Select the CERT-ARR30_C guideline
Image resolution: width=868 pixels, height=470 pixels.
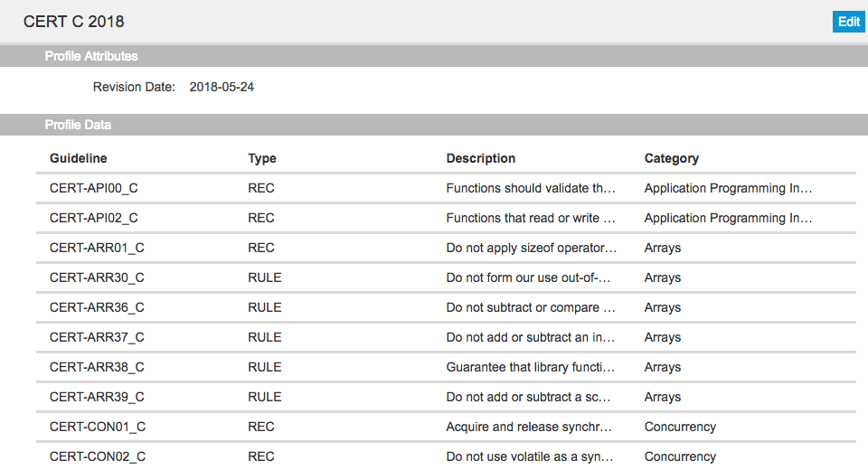coord(446,277)
